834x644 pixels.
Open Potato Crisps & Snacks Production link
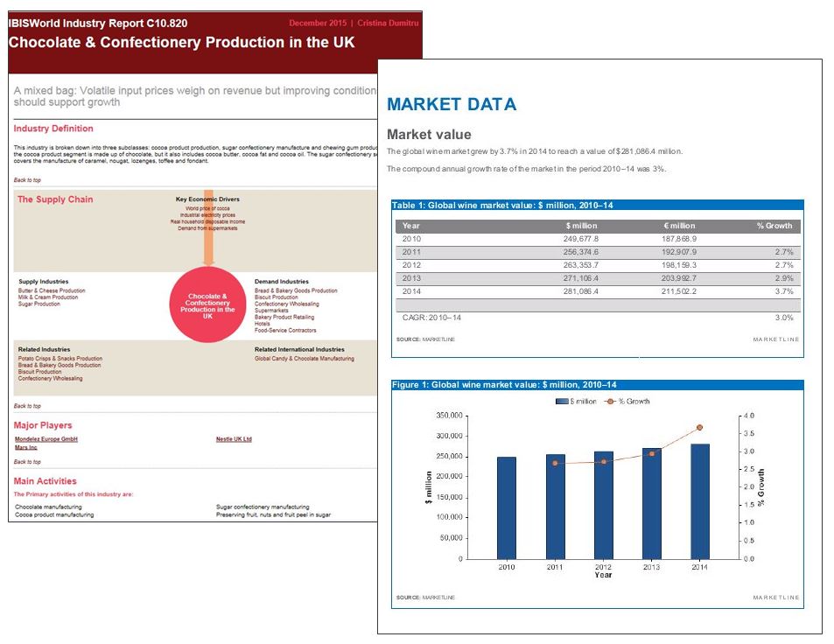point(60,359)
